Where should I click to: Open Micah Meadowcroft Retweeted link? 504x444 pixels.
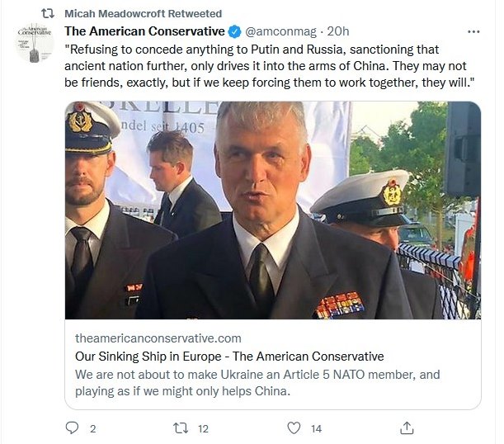pos(143,13)
